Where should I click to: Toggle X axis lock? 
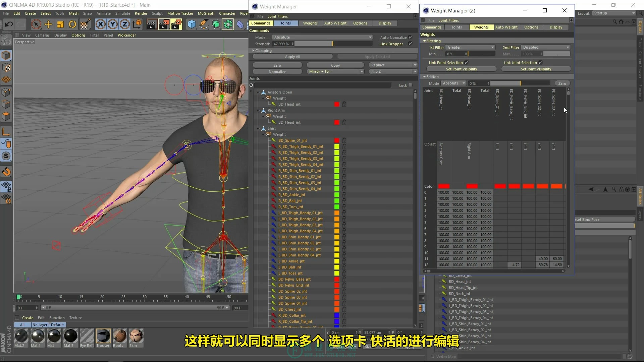tap(100, 24)
